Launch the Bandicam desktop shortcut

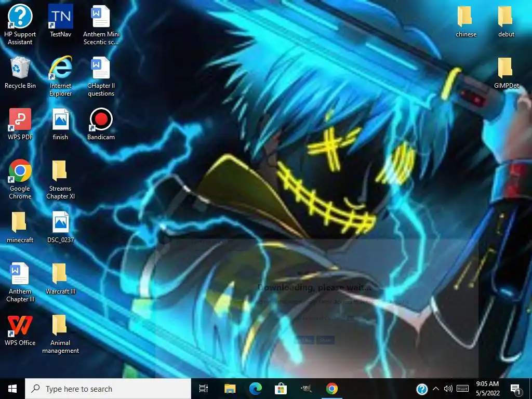(101, 124)
